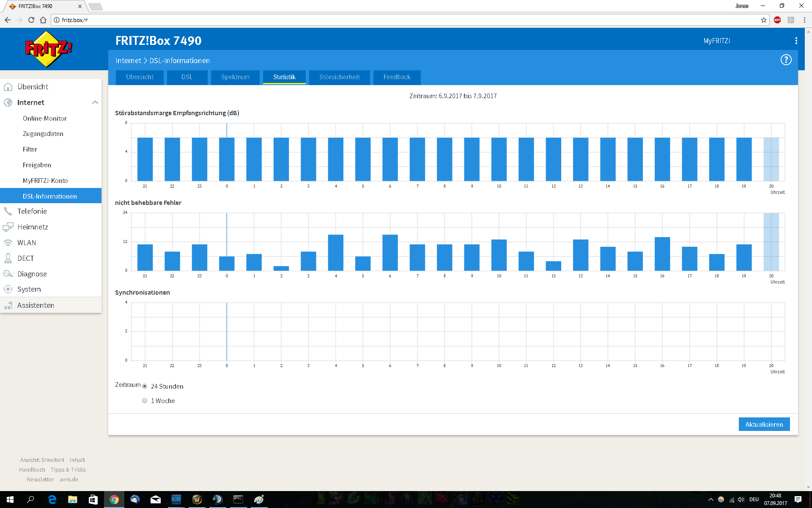Click the Online-Monitor sidebar entry
812x508 pixels.
(45, 119)
